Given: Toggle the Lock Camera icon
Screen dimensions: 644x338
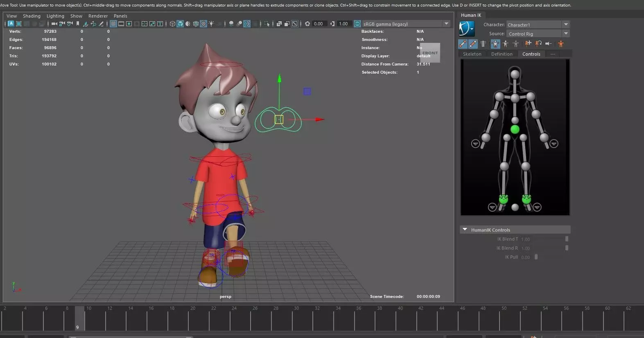Looking at the screenshot, I should tap(62, 24).
